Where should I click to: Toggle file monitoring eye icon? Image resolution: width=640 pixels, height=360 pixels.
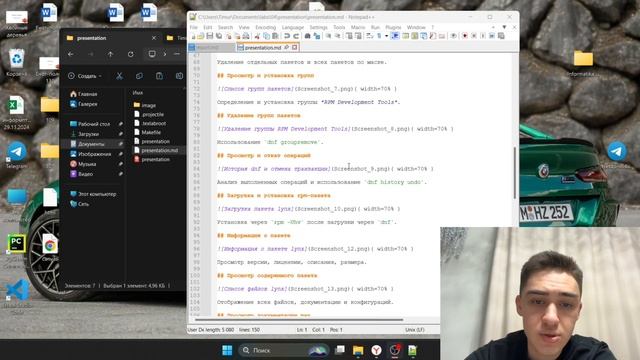(x=454, y=36)
